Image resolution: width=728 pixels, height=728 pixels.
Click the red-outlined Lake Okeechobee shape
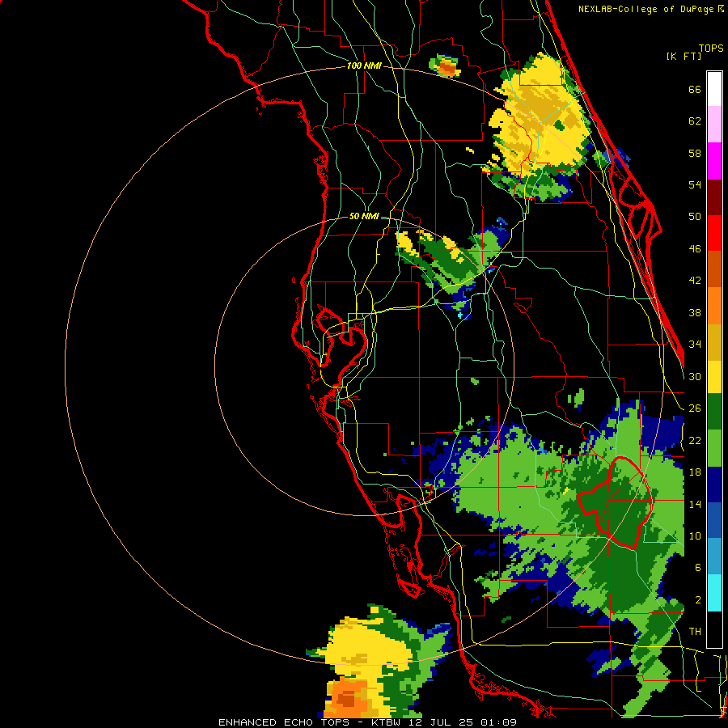click(616, 503)
